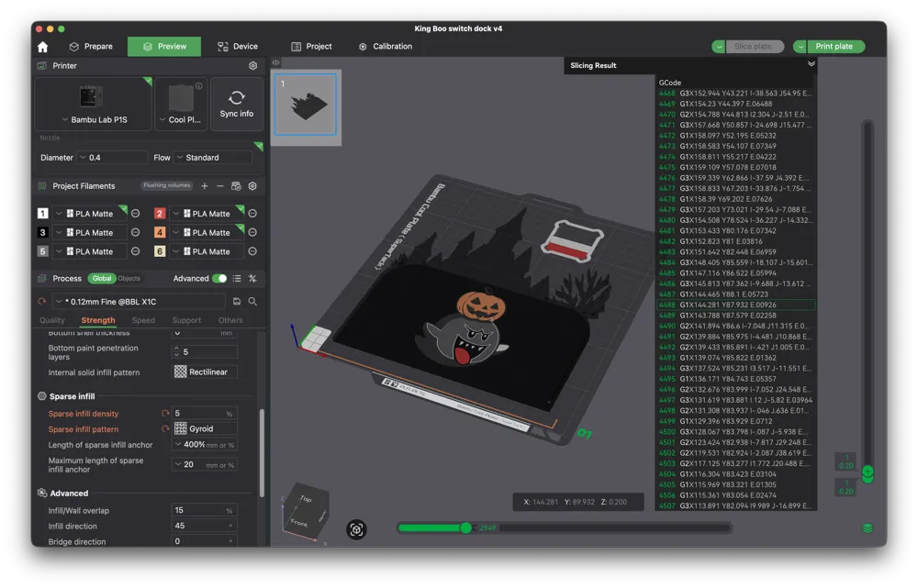Reset process preset changes arrow
Viewport: 918px width, 588px height.
(41, 302)
